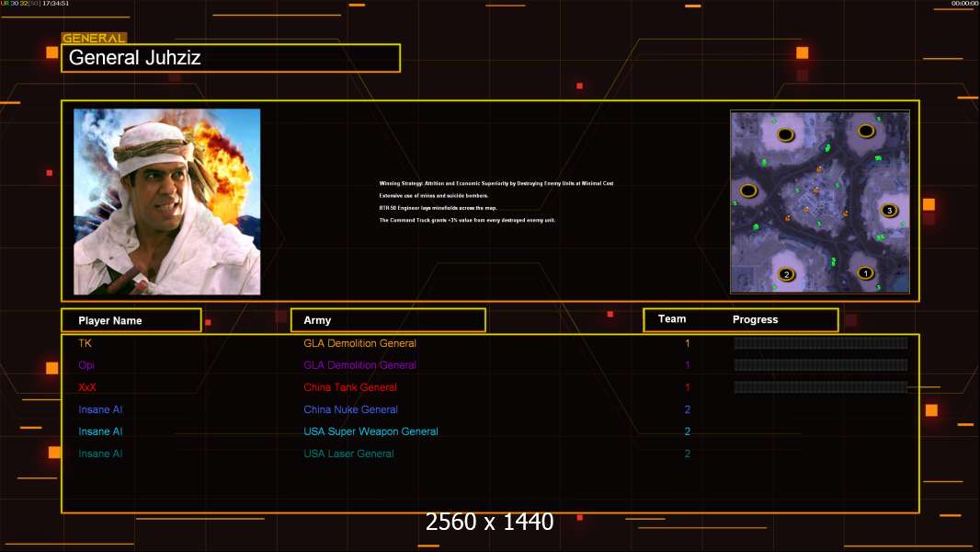Select start position 3 on the minimap
980x552 pixels.
[x=889, y=211]
